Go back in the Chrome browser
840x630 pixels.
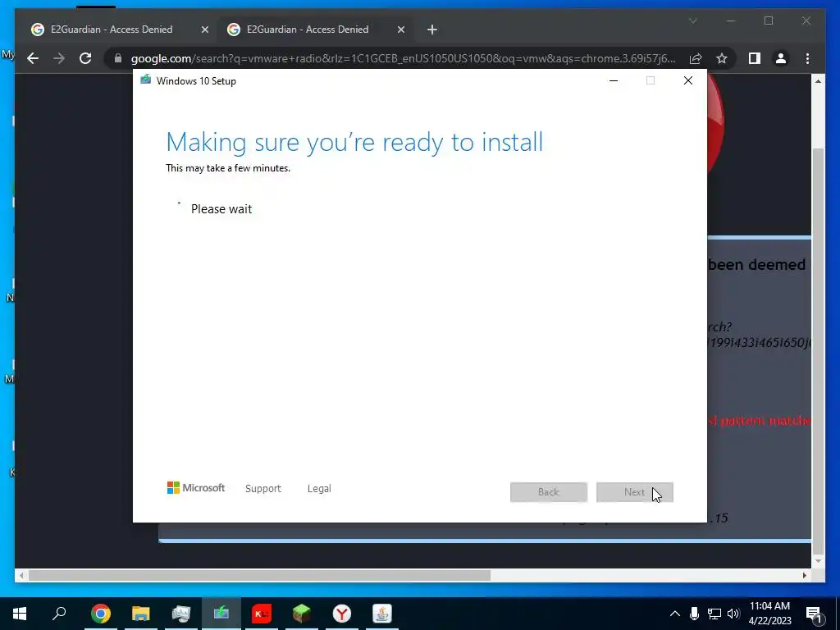(33, 58)
